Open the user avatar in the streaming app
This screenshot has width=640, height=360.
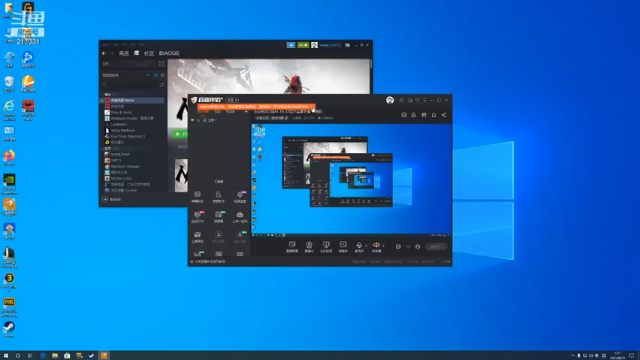pos(390,100)
